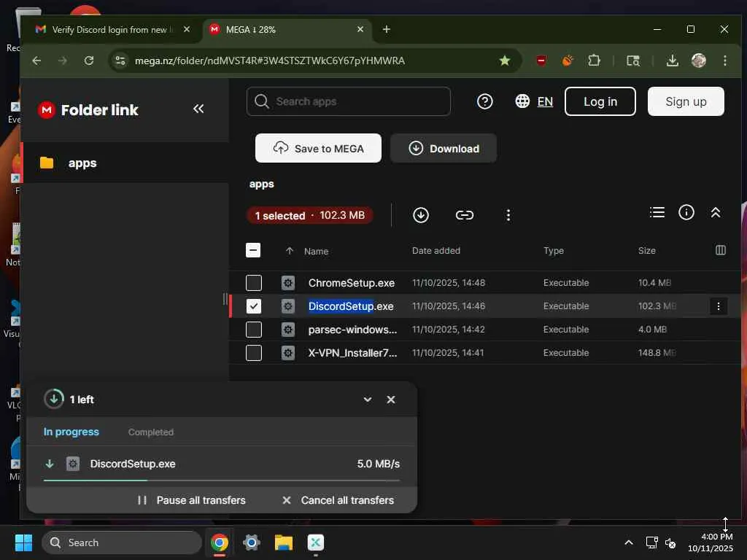This screenshot has height=560, width=747.
Task: Click X-VPN_Installer file type icon
Action: coord(287,353)
